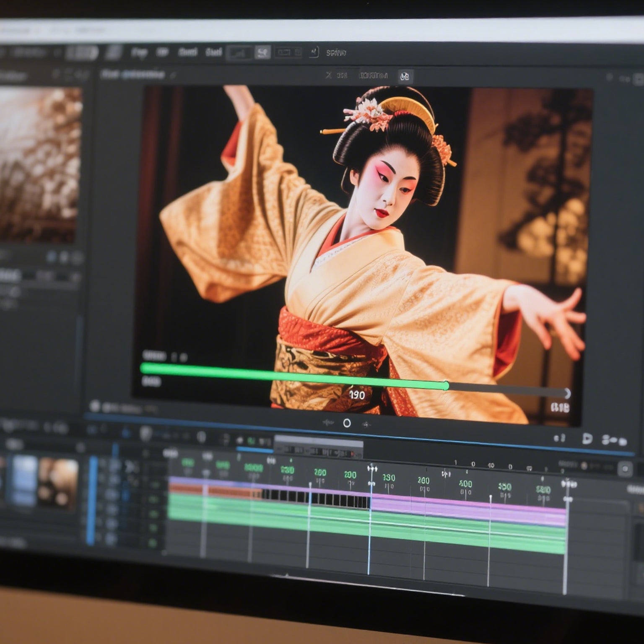The image size is (644, 644).
Task: Click the end marker at the timeline's right edge
Action: coord(568,485)
